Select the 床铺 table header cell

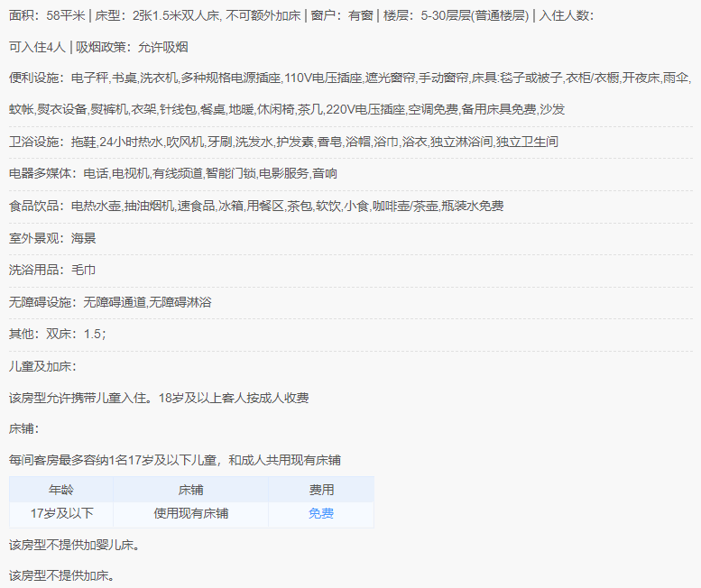[191, 490]
